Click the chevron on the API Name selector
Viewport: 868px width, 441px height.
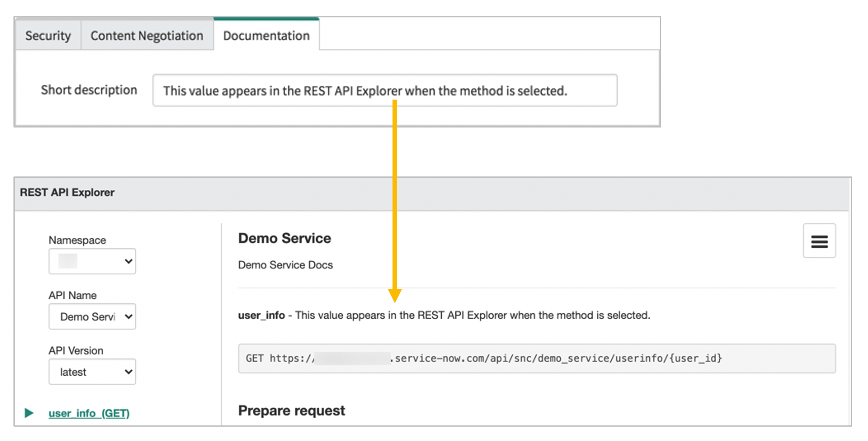click(x=128, y=316)
